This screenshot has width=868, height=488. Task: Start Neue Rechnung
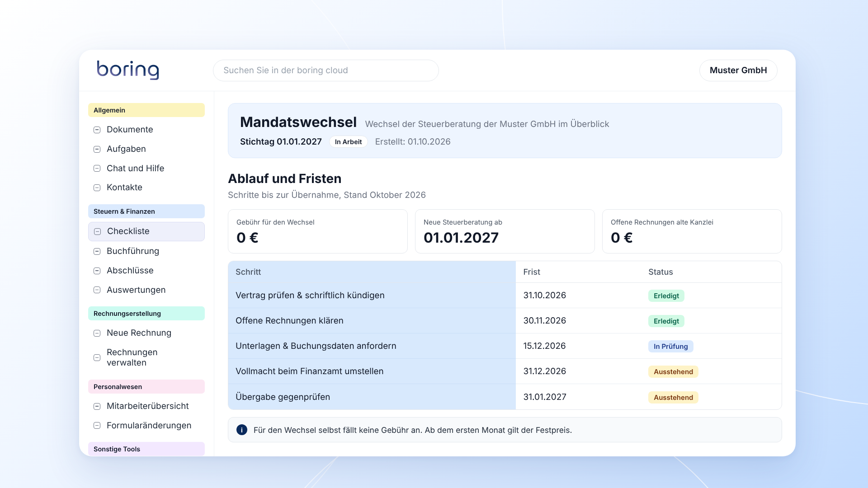pos(146,333)
